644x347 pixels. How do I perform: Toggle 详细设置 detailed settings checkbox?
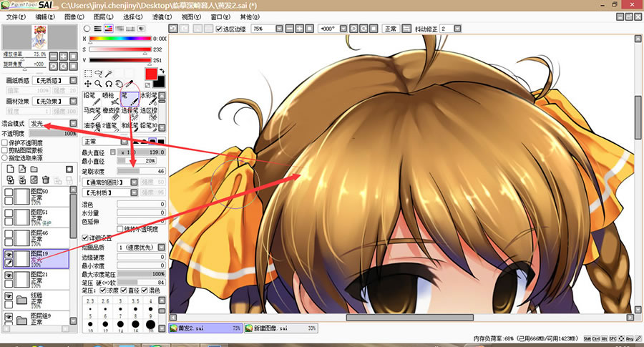click(85, 238)
